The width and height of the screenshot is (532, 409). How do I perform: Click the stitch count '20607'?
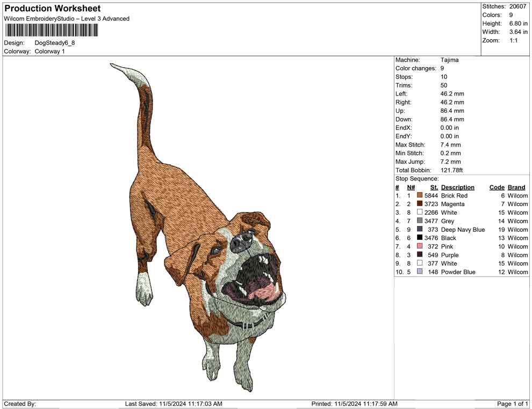pos(517,6)
